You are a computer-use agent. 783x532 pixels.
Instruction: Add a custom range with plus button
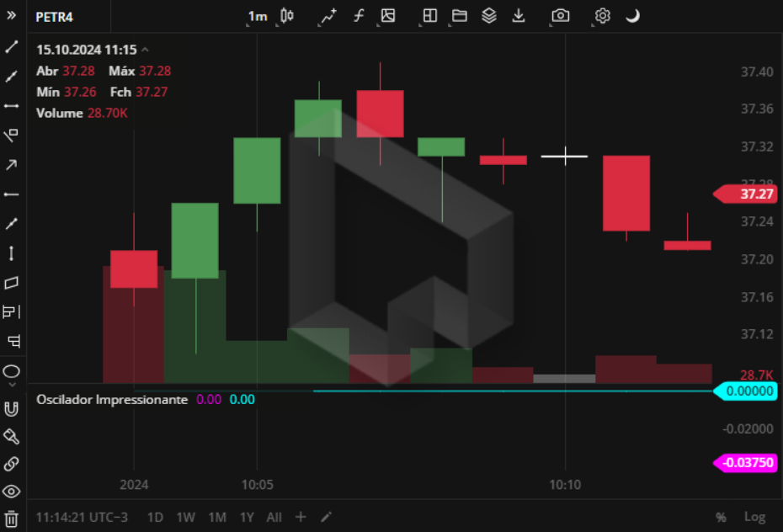301,517
